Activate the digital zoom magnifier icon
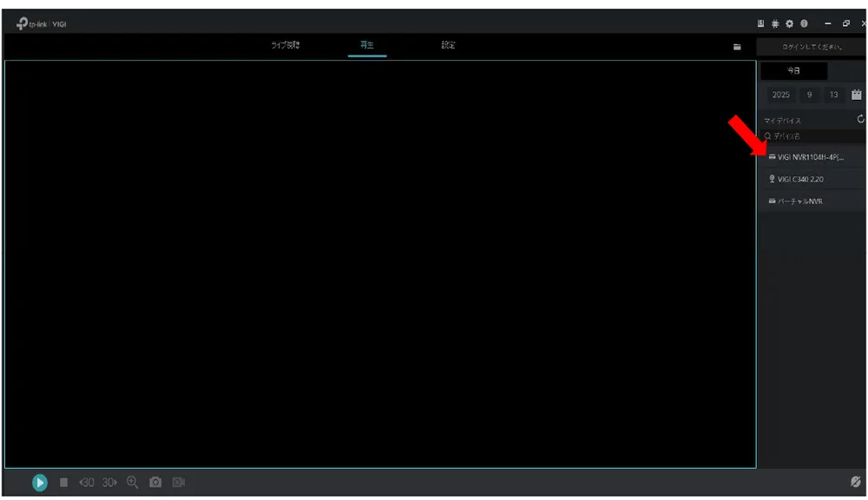The width and height of the screenshot is (868, 500). (132, 483)
